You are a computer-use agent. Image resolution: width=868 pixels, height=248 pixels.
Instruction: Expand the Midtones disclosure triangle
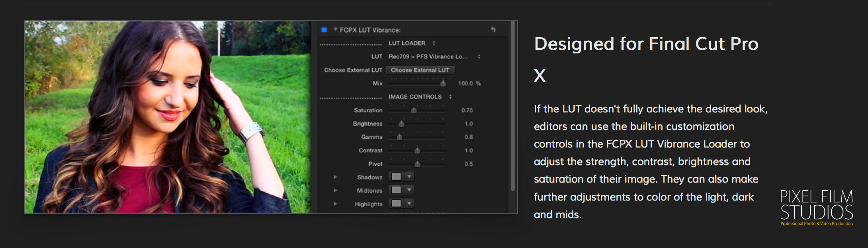[335, 191]
